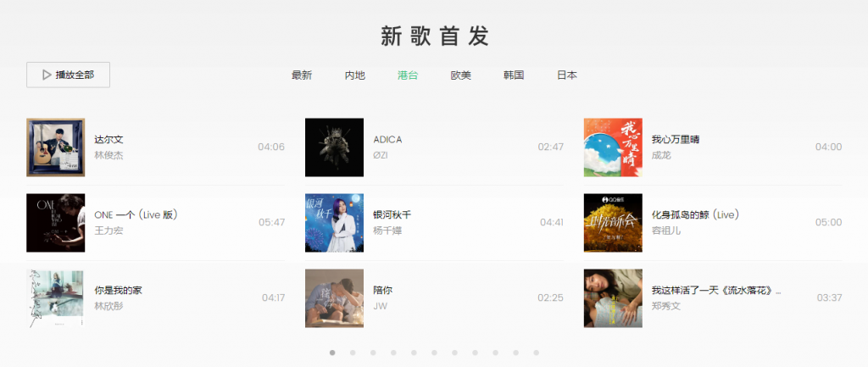Jump to the last carousel page dot
The height and width of the screenshot is (367, 868).
pos(536,353)
